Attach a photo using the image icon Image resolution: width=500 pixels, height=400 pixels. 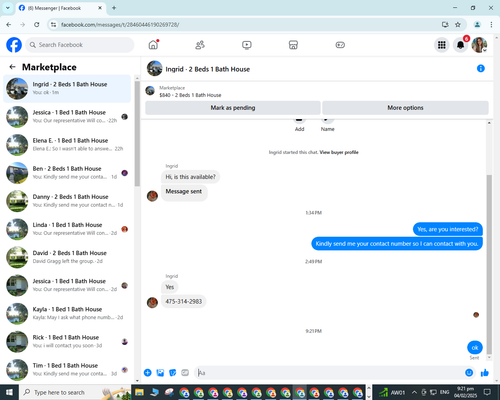(x=160, y=373)
